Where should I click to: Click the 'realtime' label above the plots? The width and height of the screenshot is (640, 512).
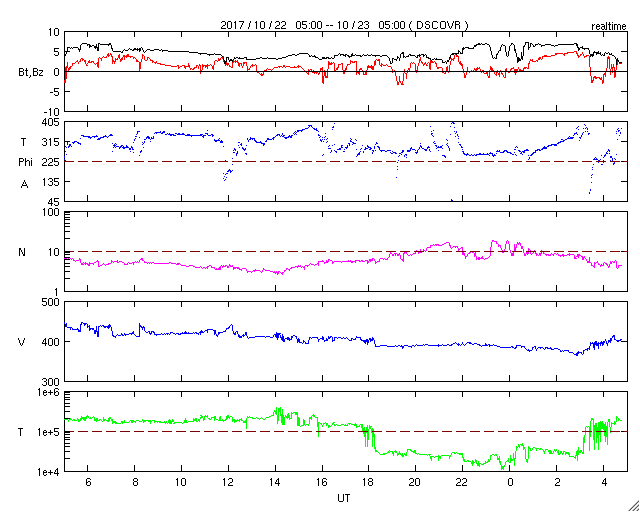tap(609, 27)
